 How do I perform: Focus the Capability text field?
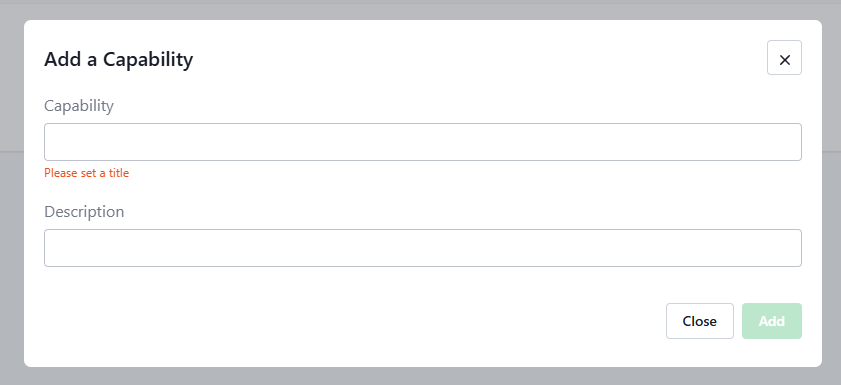coord(423,142)
